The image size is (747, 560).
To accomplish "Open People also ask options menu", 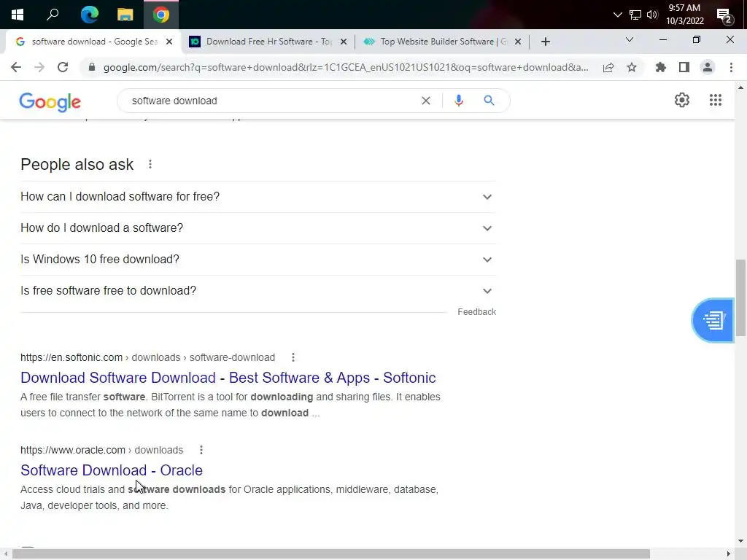I will coord(150,164).
